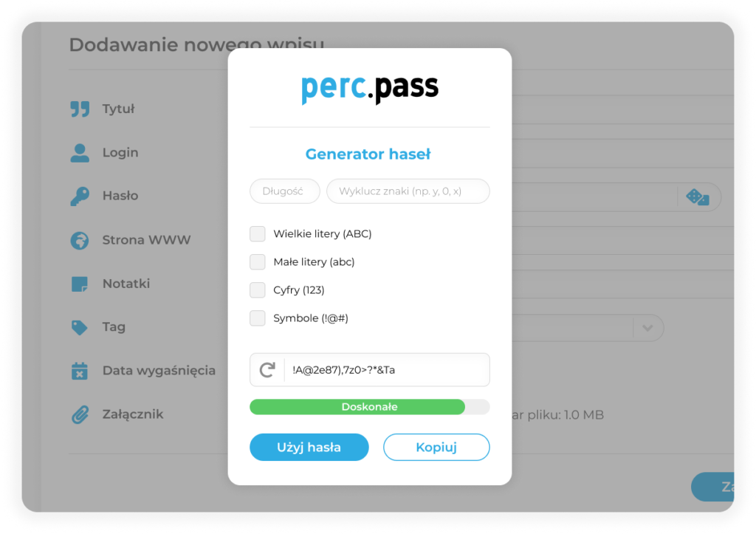
Task: Check the Małe litery (abc) option
Action: (257, 261)
